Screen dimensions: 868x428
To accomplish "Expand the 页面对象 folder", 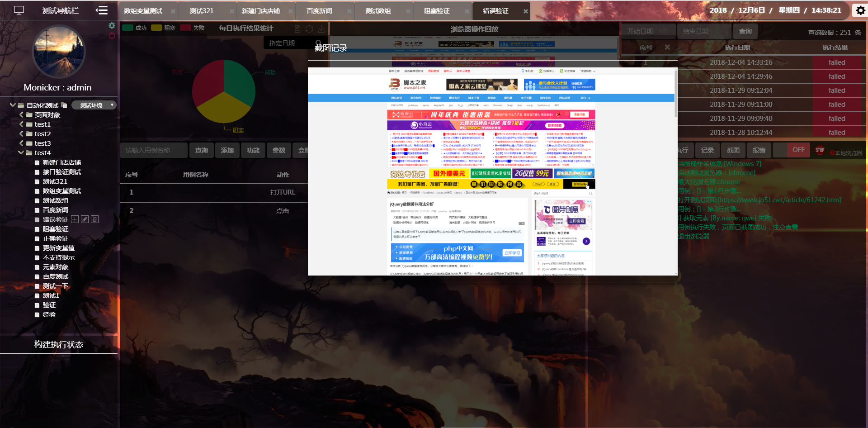I will point(21,115).
